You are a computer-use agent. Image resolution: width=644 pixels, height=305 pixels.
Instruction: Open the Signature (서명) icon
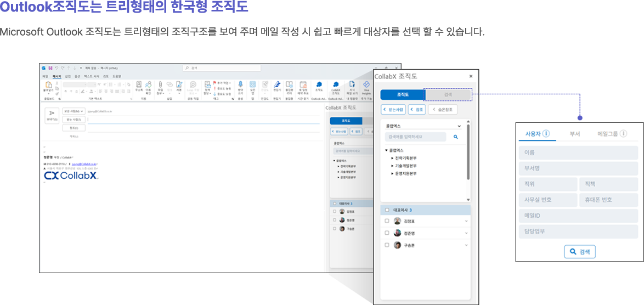coord(179,84)
